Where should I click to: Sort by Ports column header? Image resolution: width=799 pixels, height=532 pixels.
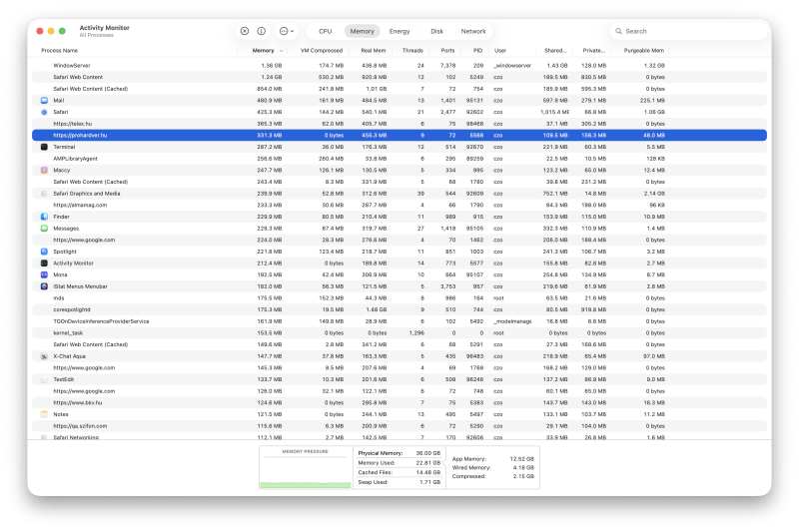tap(447, 50)
